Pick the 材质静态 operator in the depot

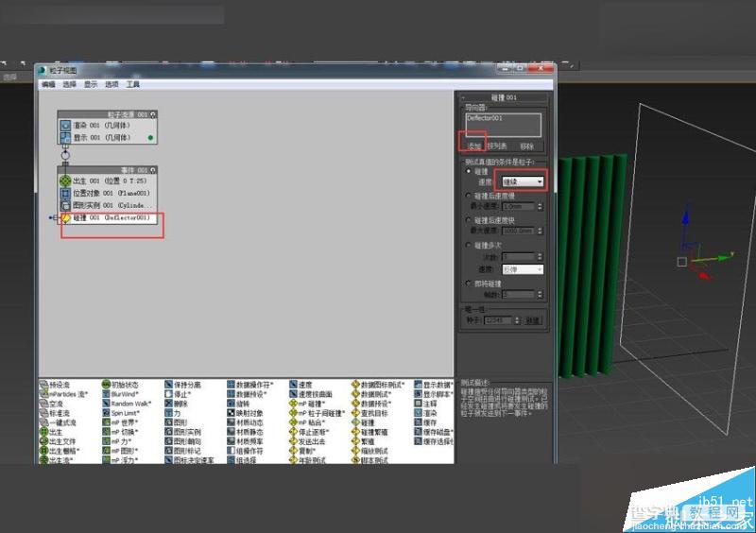point(246,432)
